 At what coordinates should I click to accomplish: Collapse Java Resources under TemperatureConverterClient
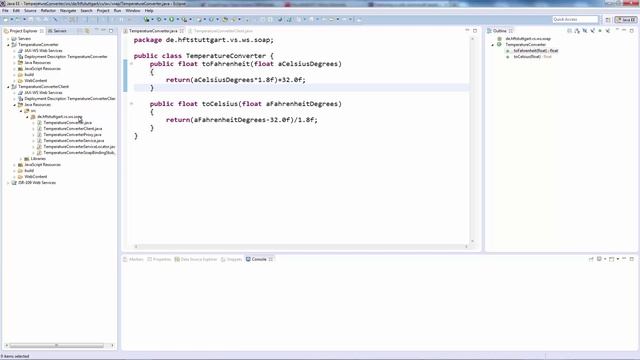15,105
